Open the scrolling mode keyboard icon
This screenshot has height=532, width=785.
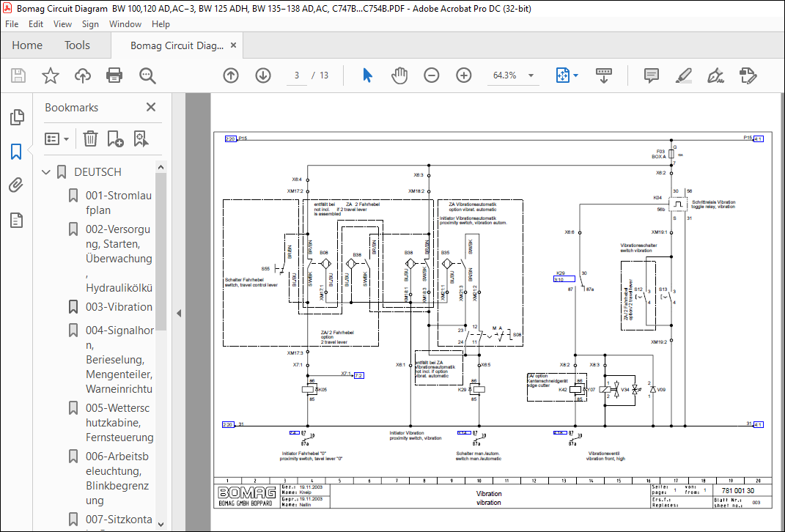coord(604,75)
